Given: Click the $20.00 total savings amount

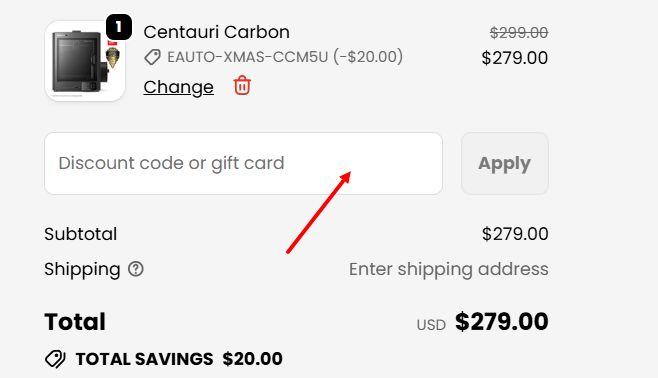Looking at the screenshot, I should pyautogui.click(x=253, y=359).
